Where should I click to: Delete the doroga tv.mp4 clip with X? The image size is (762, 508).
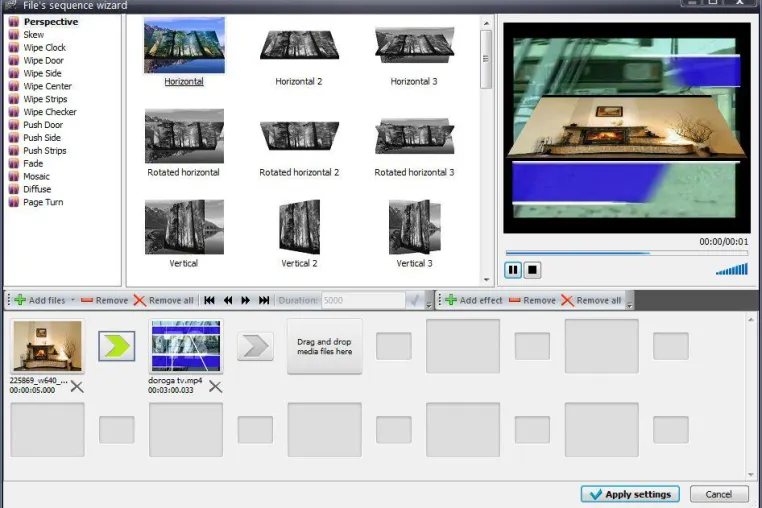tap(215, 387)
